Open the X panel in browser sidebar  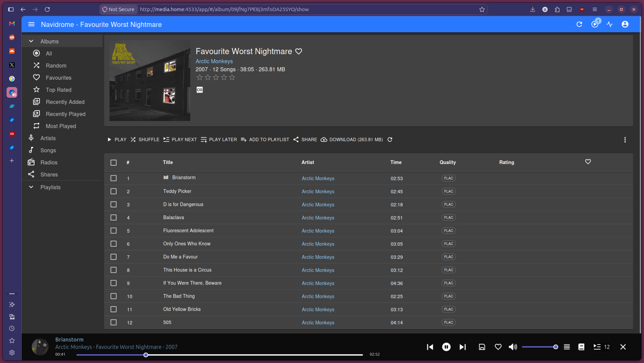click(12, 65)
